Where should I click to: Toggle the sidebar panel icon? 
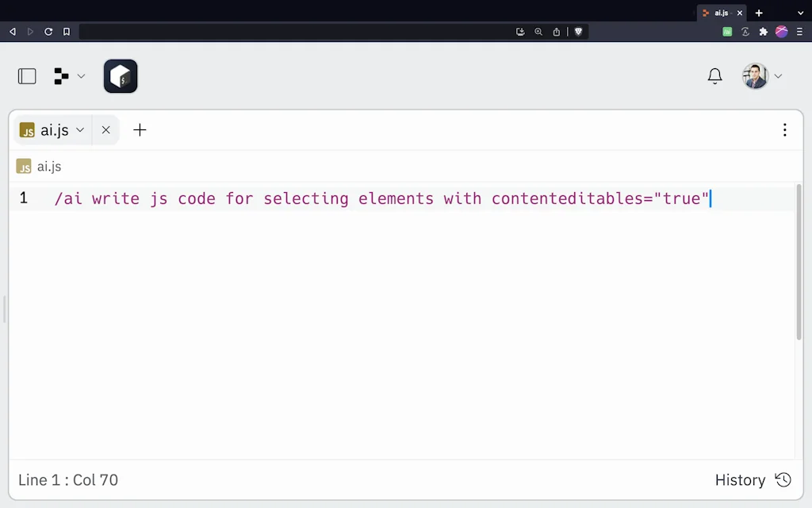(26, 75)
